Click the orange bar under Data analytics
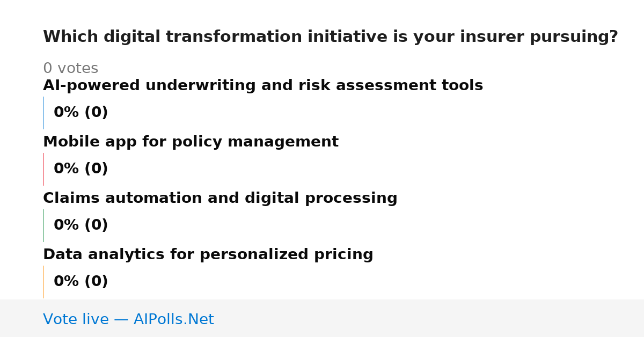 coord(43,282)
